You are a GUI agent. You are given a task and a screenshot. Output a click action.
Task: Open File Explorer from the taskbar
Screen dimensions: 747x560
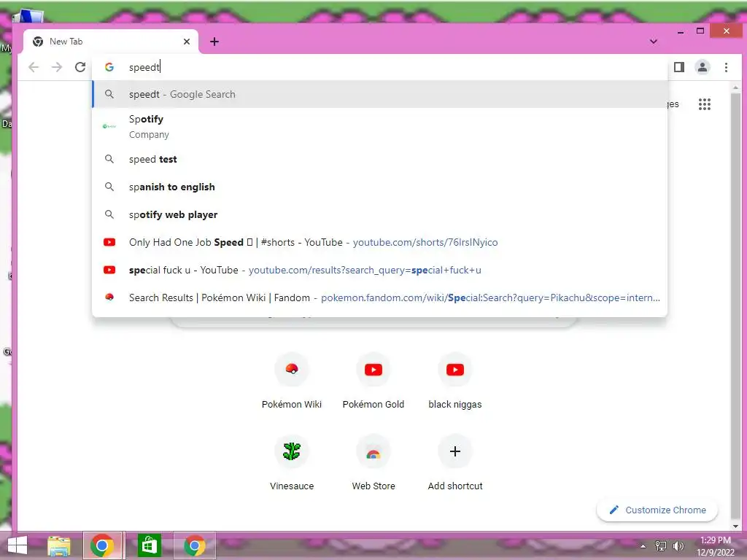point(58,545)
